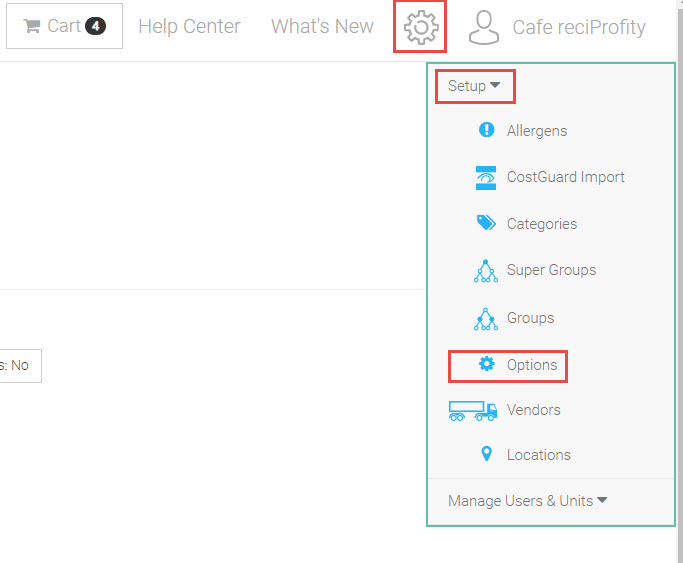Click the Options gear icon

pos(487,365)
